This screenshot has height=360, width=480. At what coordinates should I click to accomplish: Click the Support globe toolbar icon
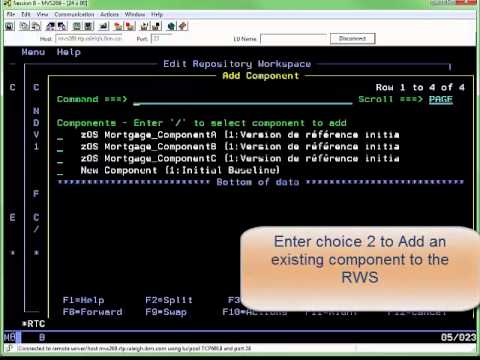point(171,26)
